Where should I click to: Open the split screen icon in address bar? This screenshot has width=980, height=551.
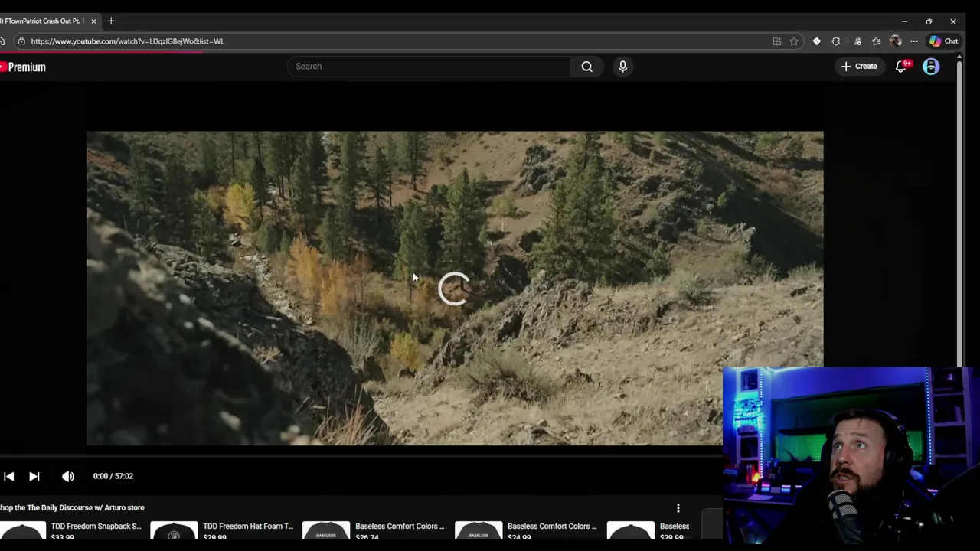tap(776, 41)
